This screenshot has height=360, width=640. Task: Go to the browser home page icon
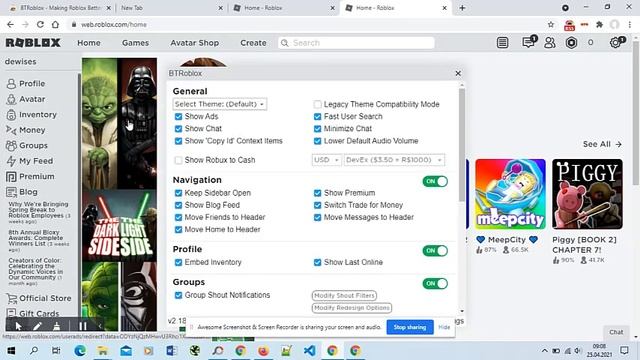tap(55, 24)
